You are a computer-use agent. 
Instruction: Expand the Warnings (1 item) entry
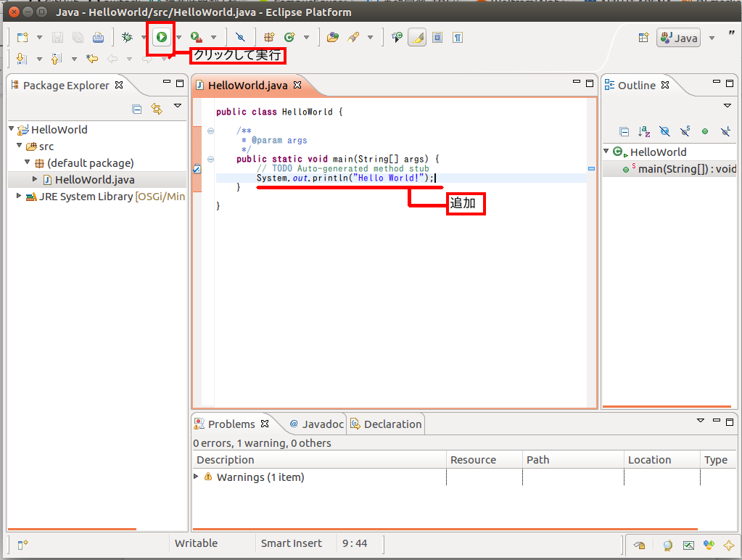point(196,476)
